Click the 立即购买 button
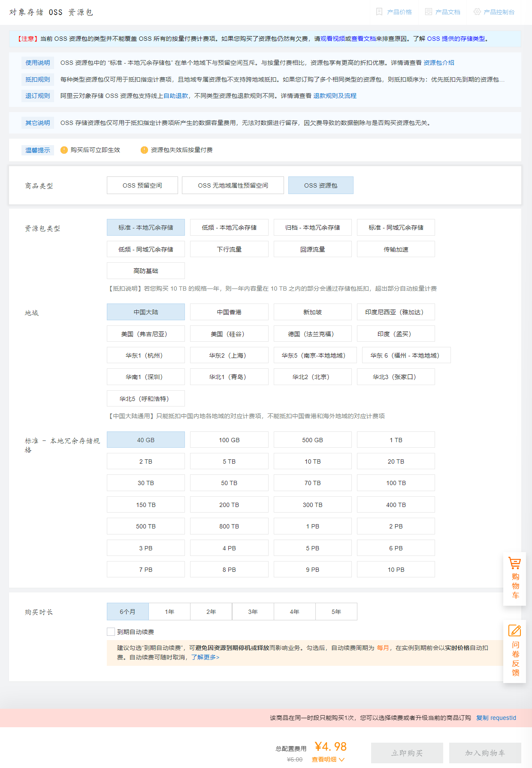The image size is (532, 768). tap(407, 753)
